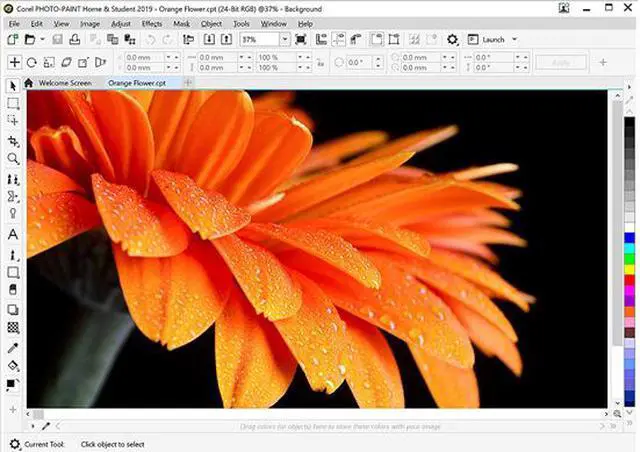The width and height of the screenshot is (640, 452).
Task: Pick the red palette swatch
Action: tap(629, 280)
